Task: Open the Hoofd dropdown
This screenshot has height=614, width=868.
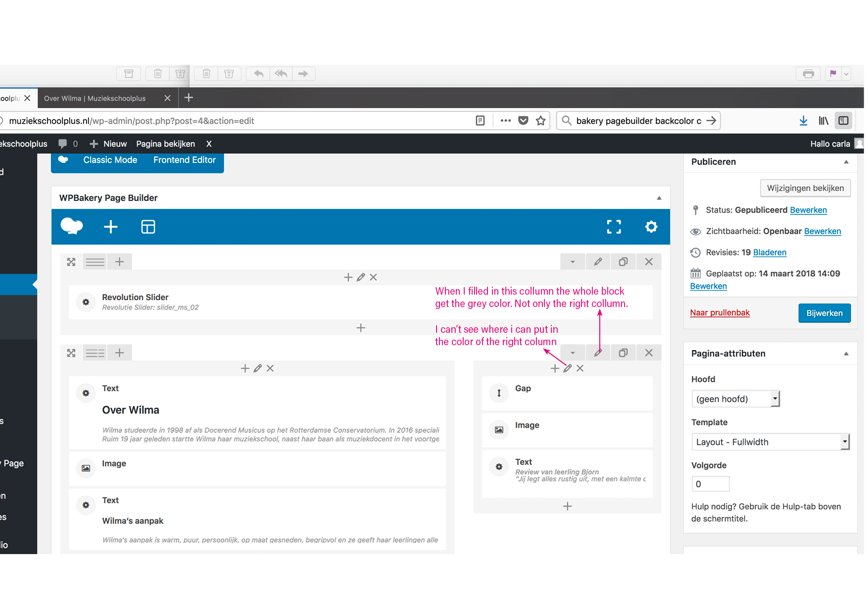Action: (735, 399)
